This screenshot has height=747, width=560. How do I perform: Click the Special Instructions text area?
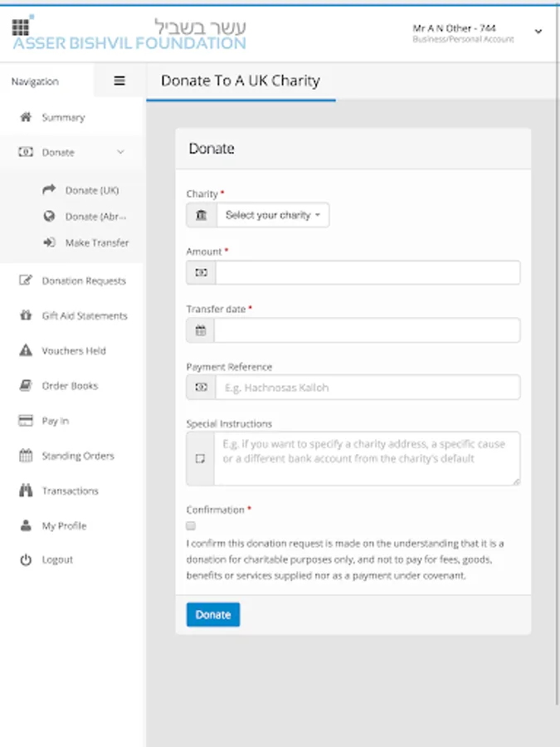[367, 458]
